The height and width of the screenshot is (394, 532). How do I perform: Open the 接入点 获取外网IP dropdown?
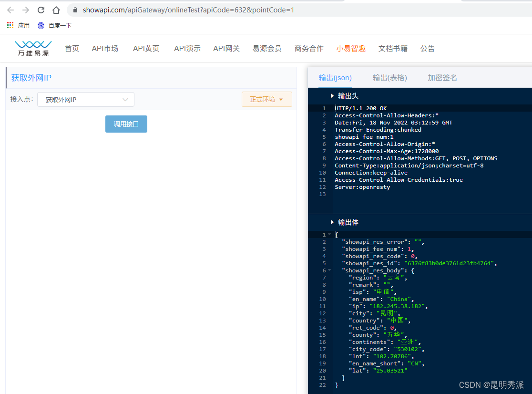click(86, 99)
